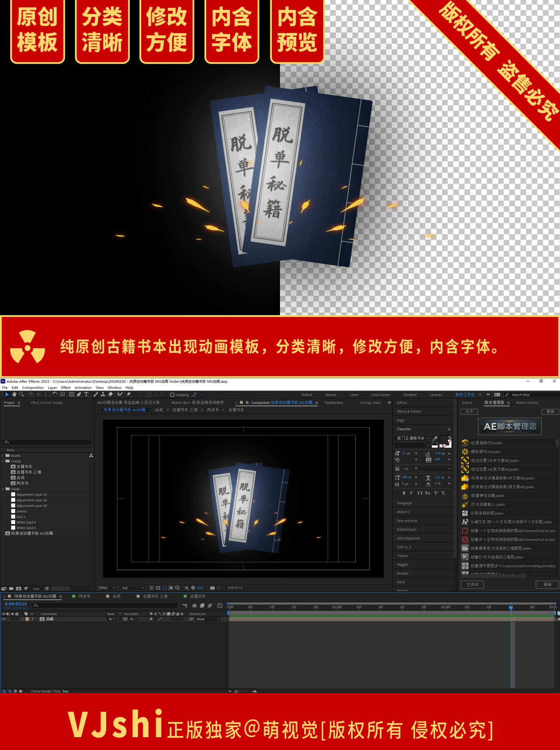Toggle the composition viewer lock icon

(247, 403)
